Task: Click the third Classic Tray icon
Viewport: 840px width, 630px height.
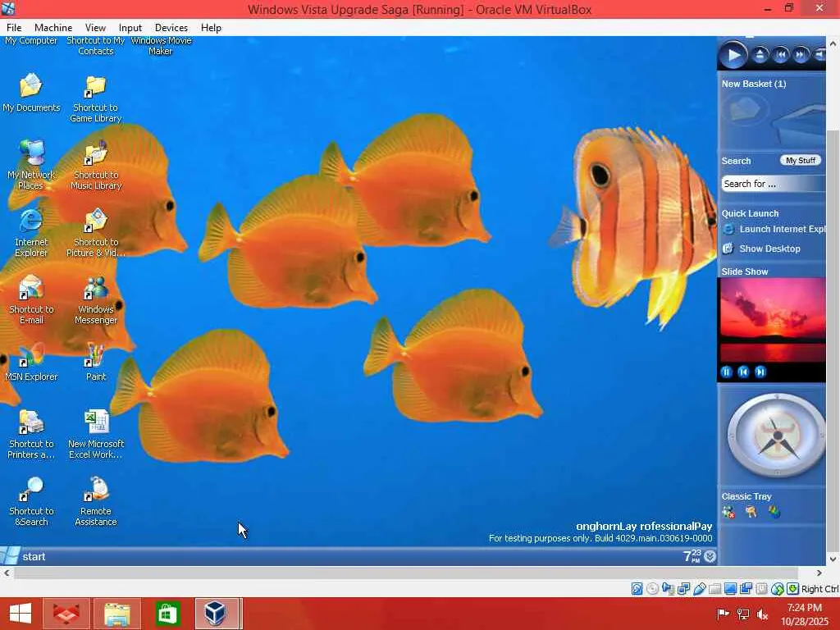Action: 774,512
